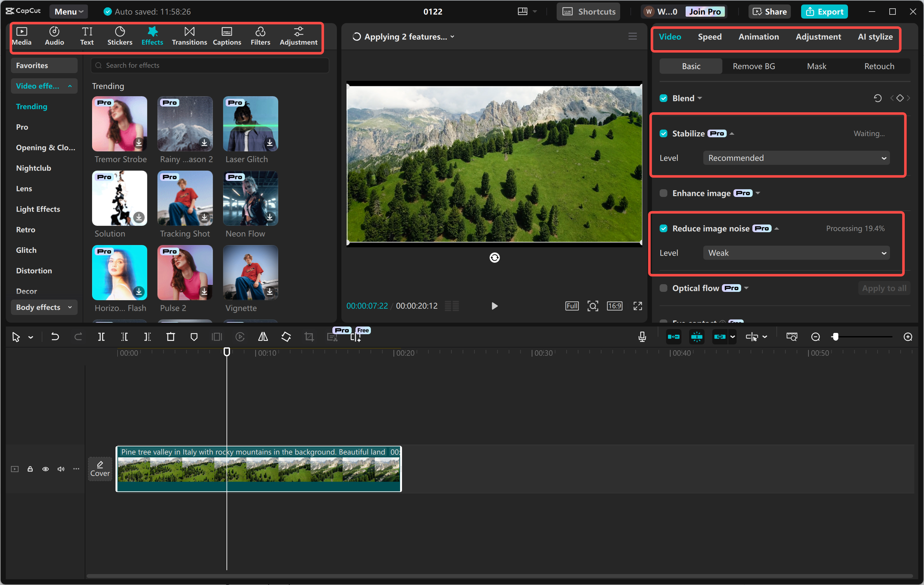Play the video preview
The height and width of the screenshot is (585, 924).
(x=494, y=306)
